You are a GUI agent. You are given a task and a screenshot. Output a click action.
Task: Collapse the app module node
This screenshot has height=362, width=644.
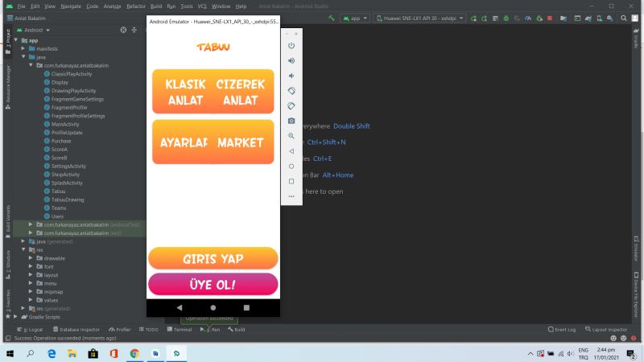[16, 40]
